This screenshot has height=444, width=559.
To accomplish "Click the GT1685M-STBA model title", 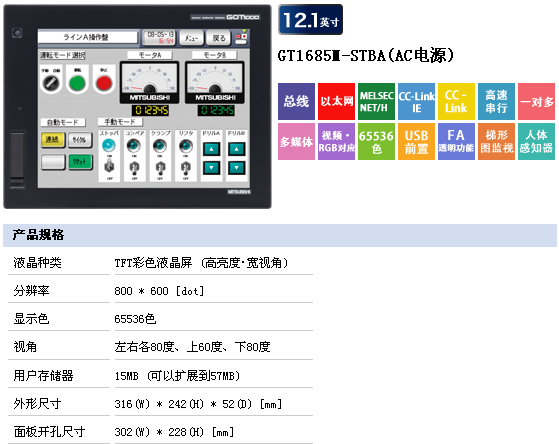I will [366, 56].
